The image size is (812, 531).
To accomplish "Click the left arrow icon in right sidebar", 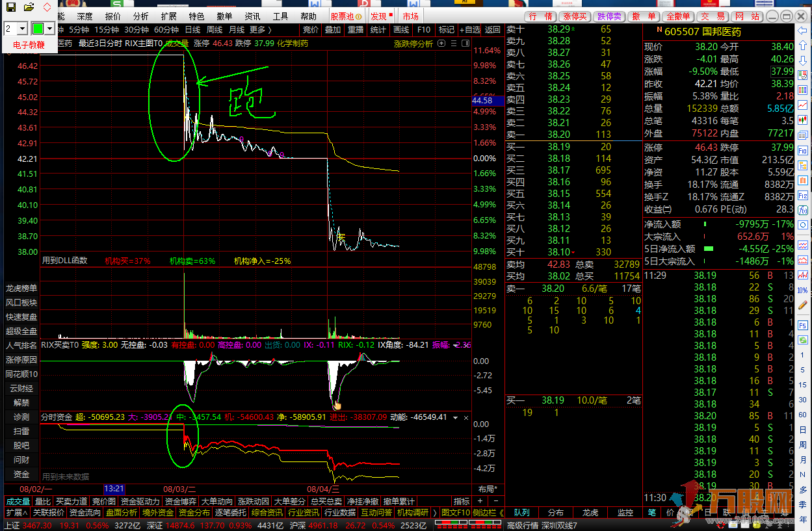I will 804,31.
